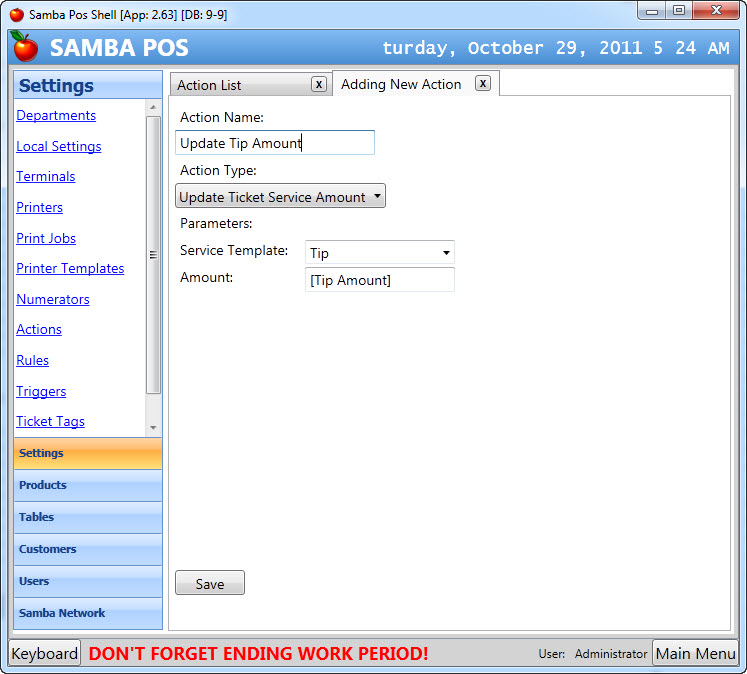Click the date and time display
Viewport: 747px width, 674px height.
[555, 48]
